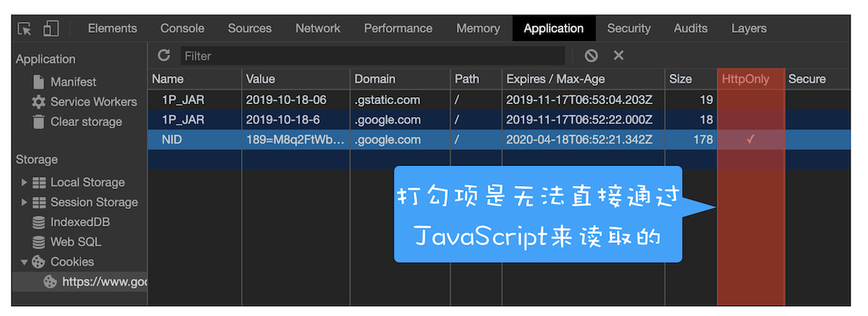Image resolution: width=868 pixels, height=316 pixels.
Task: Expand the Local Storage tree
Action: (24, 182)
